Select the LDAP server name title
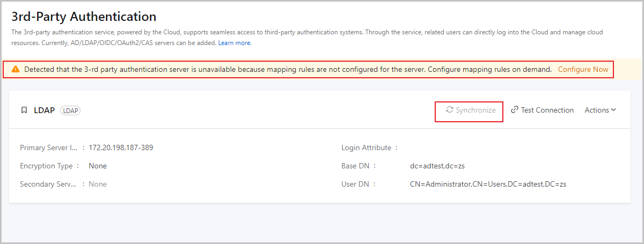Viewport: 644px width, 244px height. [44, 110]
